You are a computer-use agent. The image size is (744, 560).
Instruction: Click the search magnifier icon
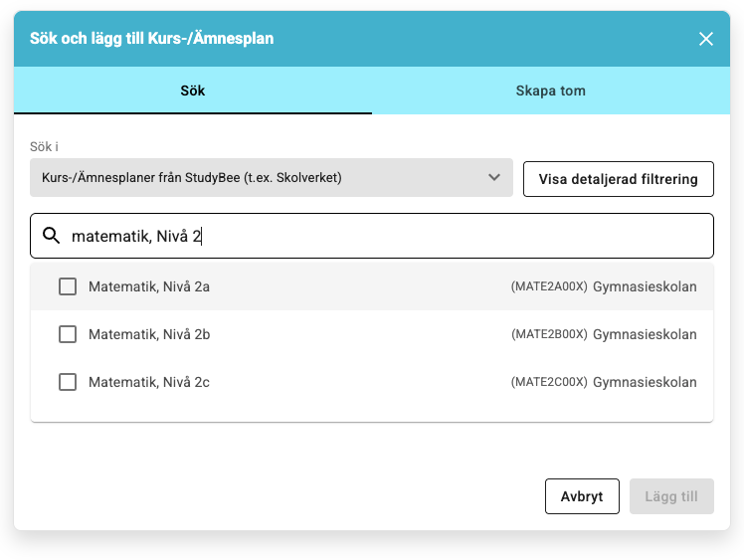coord(52,236)
